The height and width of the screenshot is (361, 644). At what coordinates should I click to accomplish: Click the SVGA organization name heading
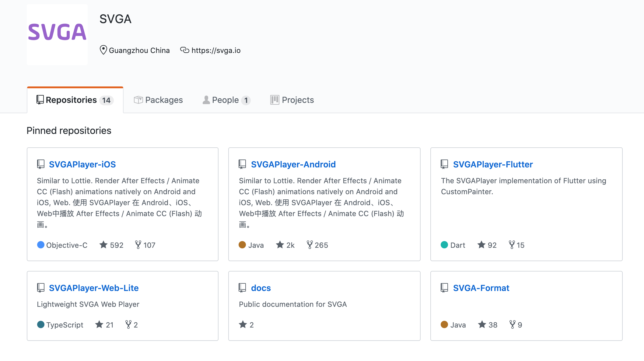click(x=115, y=19)
